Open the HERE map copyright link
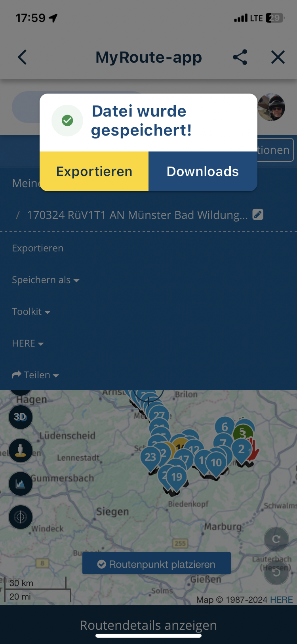The height and width of the screenshot is (644, 297). click(x=282, y=600)
